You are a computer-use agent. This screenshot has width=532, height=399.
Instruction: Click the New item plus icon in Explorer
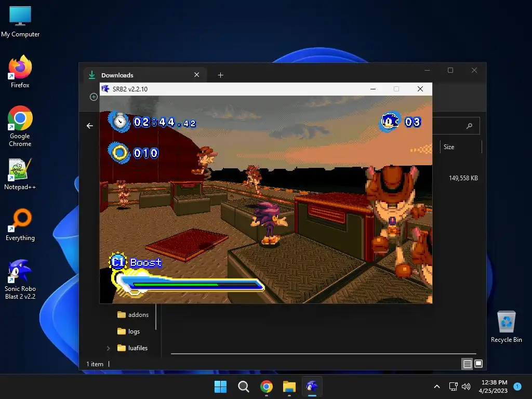tap(94, 97)
